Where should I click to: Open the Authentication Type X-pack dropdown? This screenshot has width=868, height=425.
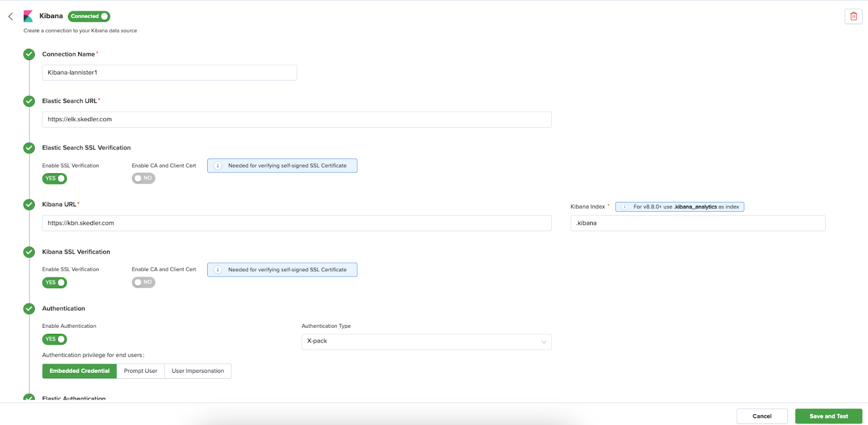coord(426,341)
